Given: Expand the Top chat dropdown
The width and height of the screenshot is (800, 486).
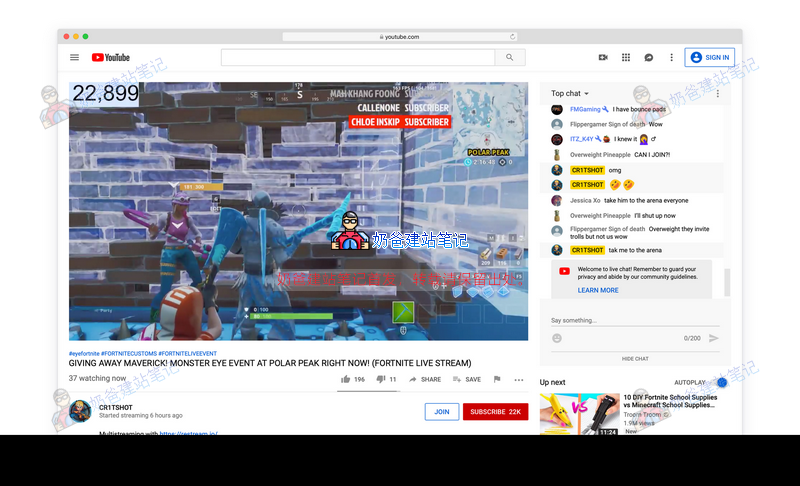Looking at the screenshot, I should (x=570, y=93).
